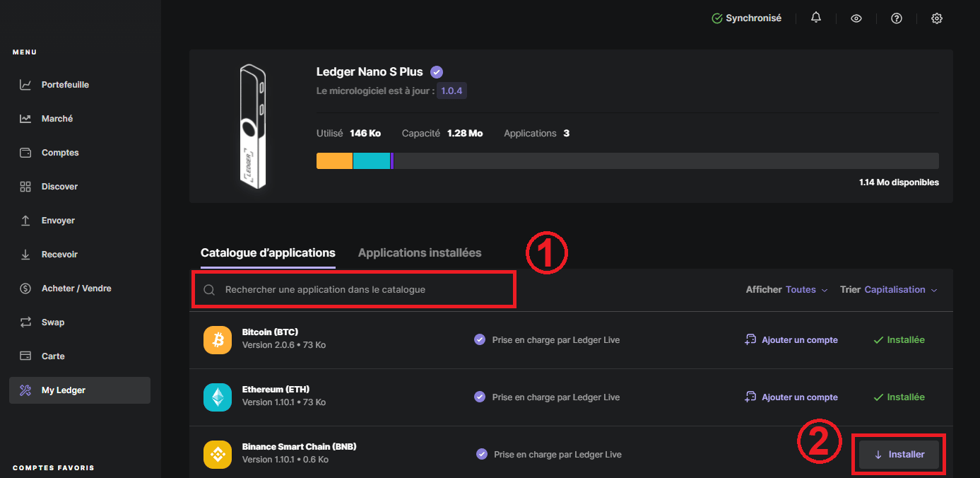The width and height of the screenshot is (980, 478).
Task: Click the Marché trending line icon
Action: click(x=25, y=119)
